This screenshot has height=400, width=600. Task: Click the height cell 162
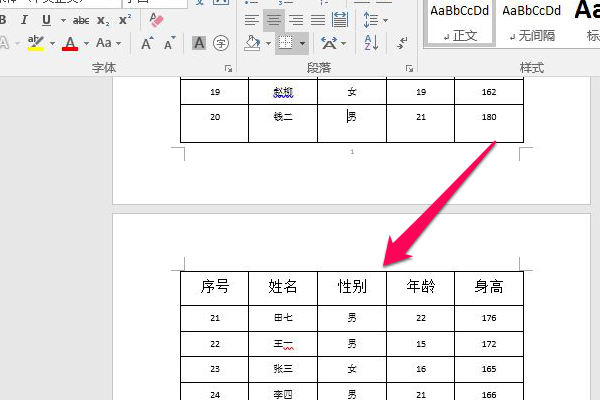(x=489, y=92)
